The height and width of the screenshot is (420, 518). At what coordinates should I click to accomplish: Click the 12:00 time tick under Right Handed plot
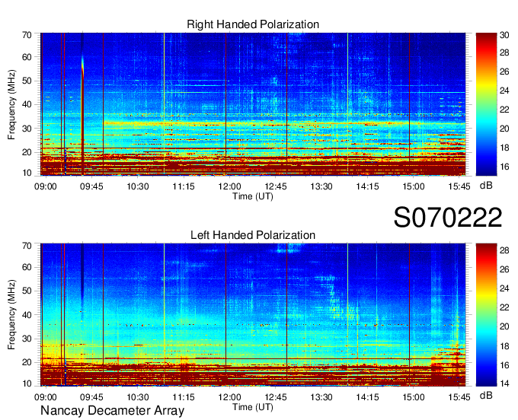(x=229, y=186)
